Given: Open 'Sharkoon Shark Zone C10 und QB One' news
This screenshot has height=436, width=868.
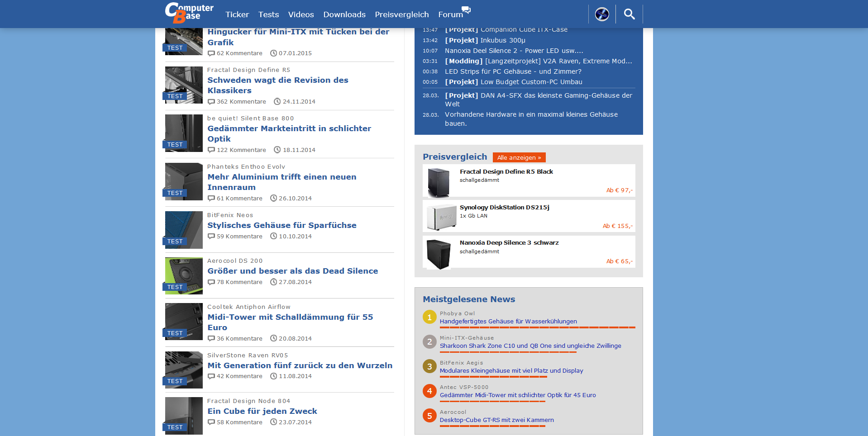Looking at the screenshot, I should tap(530, 346).
